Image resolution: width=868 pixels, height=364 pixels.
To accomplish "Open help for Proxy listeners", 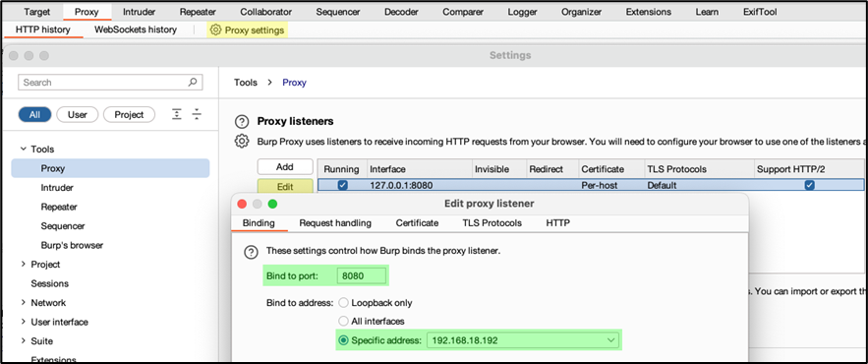I will click(242, 121).
